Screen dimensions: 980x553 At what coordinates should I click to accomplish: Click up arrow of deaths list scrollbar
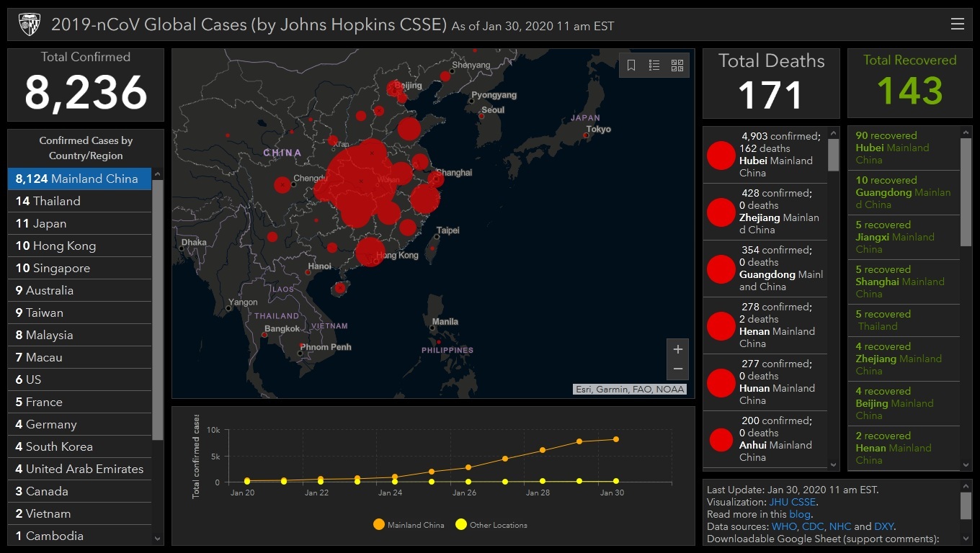click(834, 133)
